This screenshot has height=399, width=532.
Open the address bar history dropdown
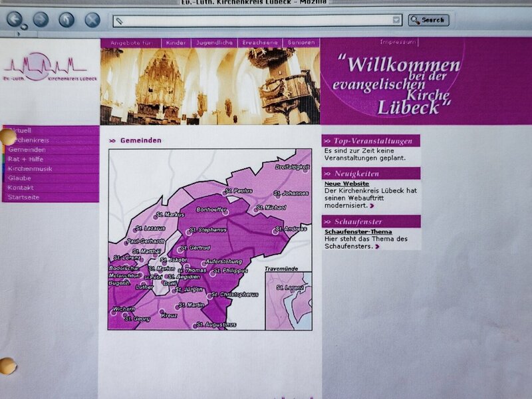(396, 21)
